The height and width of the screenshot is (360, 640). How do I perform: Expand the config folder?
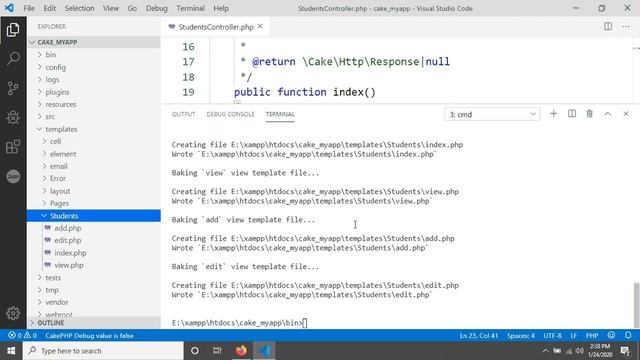93,67
